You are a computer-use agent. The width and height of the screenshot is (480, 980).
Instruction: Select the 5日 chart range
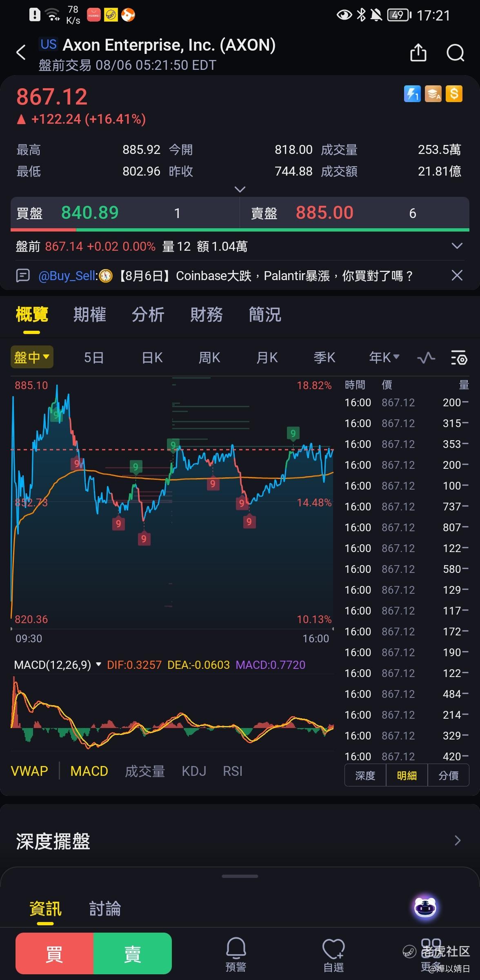click(x=94, y=358)
